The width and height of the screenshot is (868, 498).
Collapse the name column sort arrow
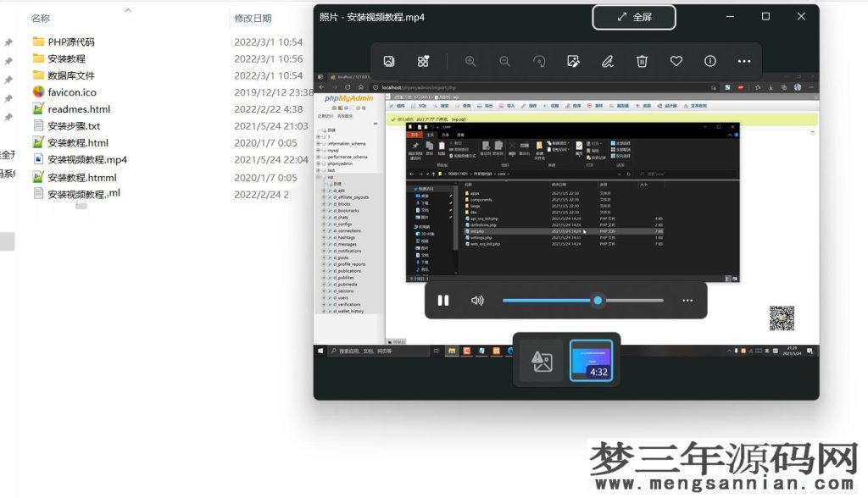point(128,10)
